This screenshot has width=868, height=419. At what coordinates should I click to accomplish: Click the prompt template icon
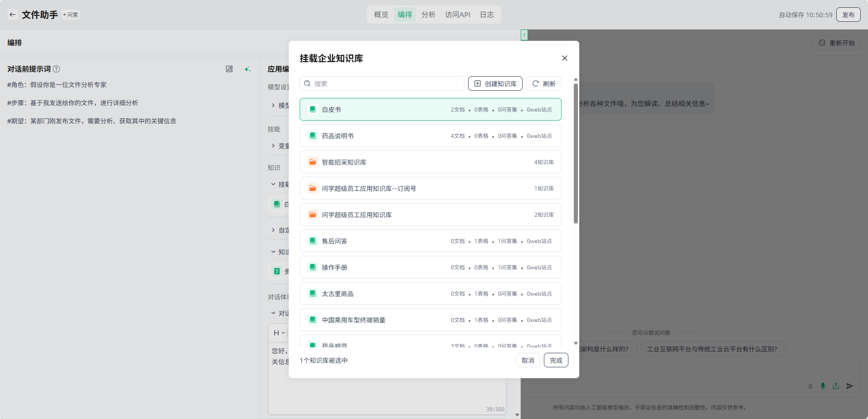229,69
